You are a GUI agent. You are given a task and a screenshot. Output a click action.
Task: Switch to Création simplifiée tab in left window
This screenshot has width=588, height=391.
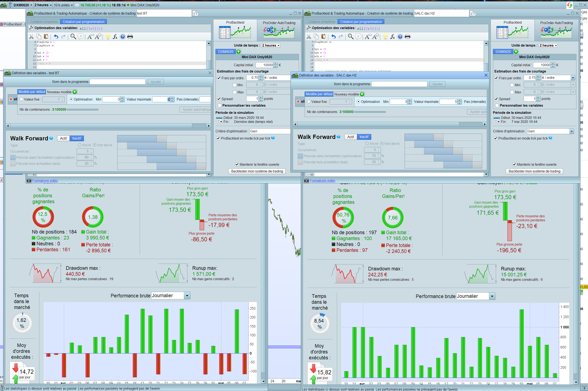(44, 22)
